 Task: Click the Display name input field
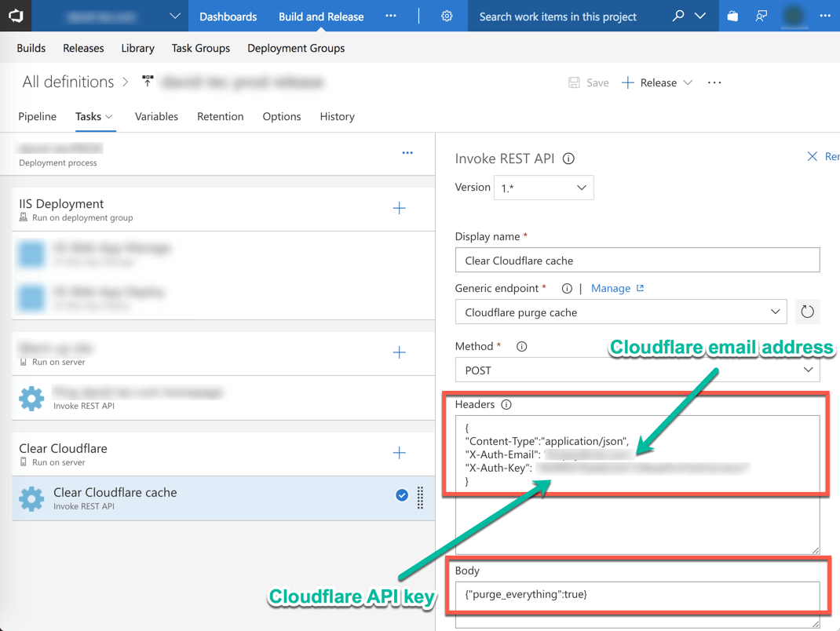tap(637, 261)
